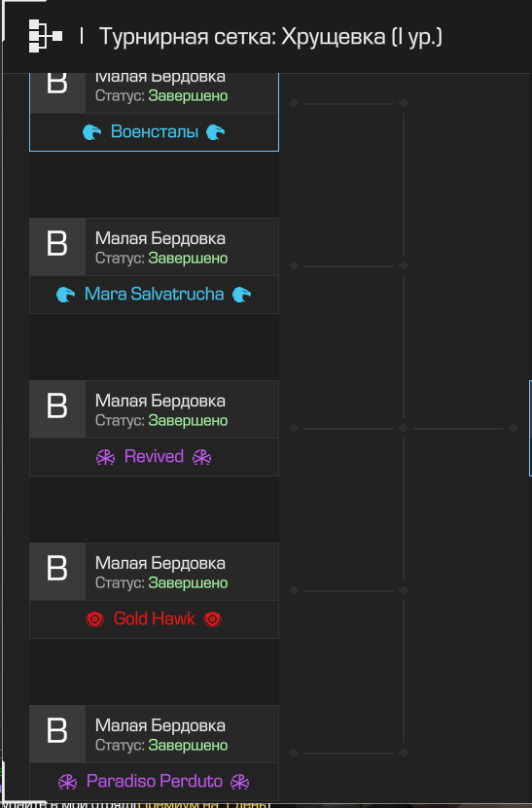Click purple emblem left of Paradiso Perduto
The width and height of the screenshot is (532, 808).
[x=67, y=782]
